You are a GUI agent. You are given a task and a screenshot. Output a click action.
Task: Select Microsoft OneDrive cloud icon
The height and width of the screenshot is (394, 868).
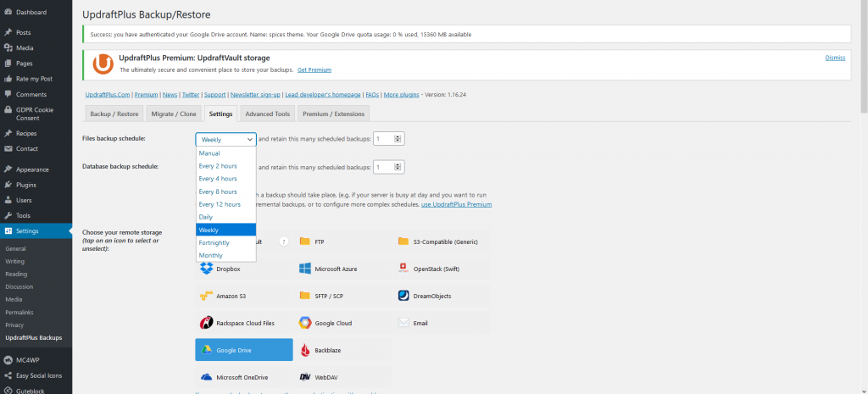(x=207, y=377)
